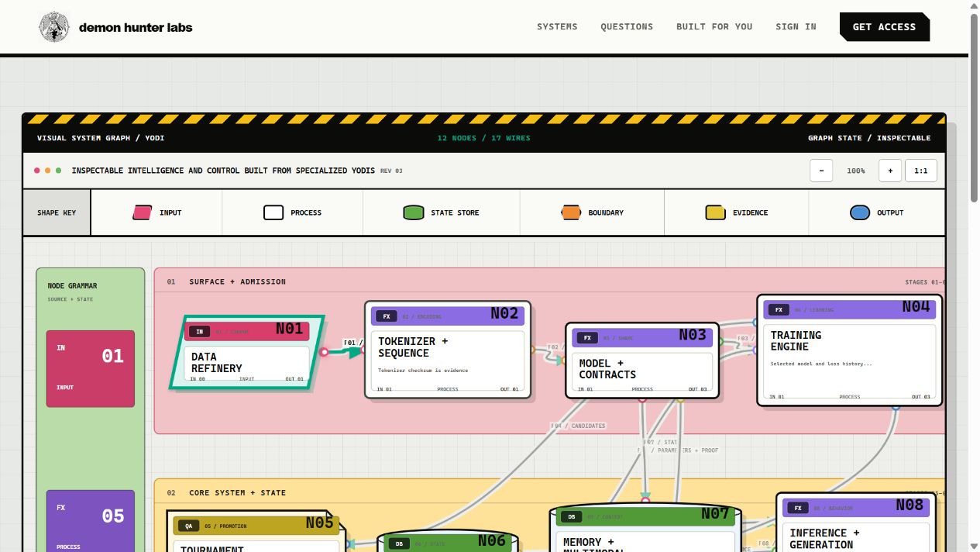Click the REV 03 revision tag
980x552 pixels.
click(391, 171)
